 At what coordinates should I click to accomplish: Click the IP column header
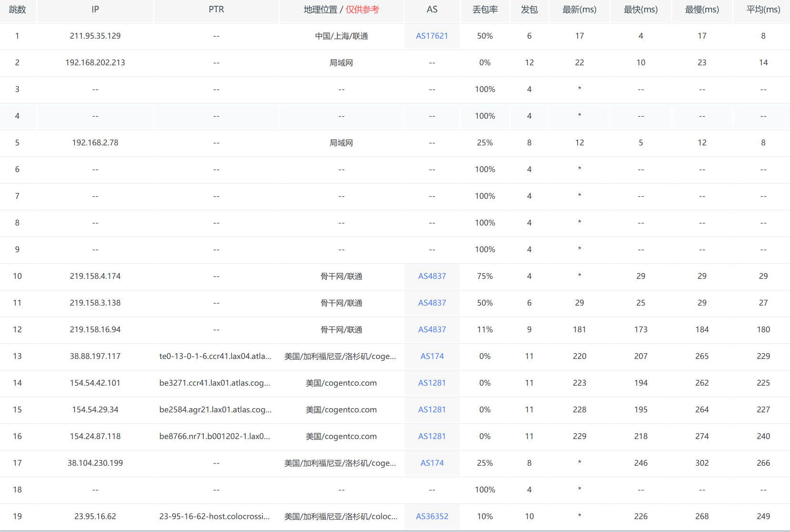[94, 9]
